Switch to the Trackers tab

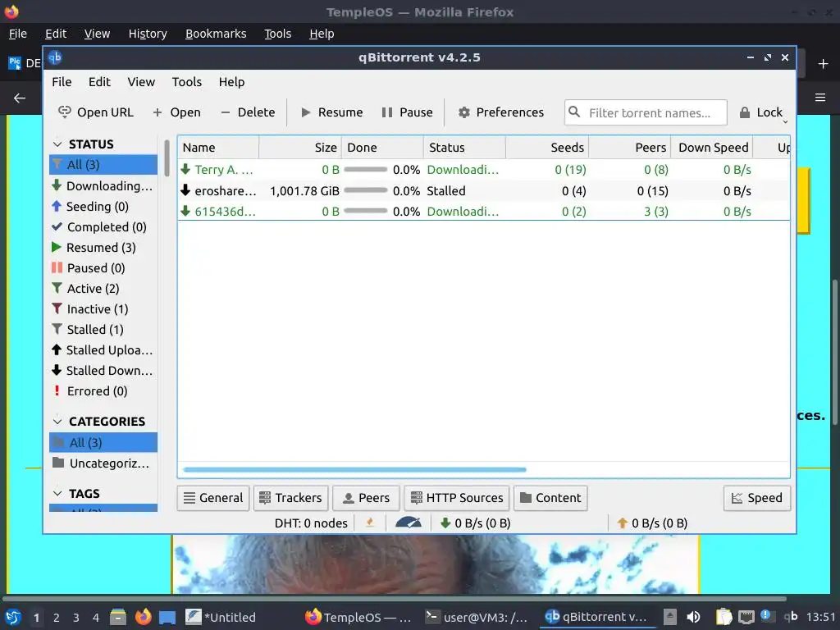(291, 498)
